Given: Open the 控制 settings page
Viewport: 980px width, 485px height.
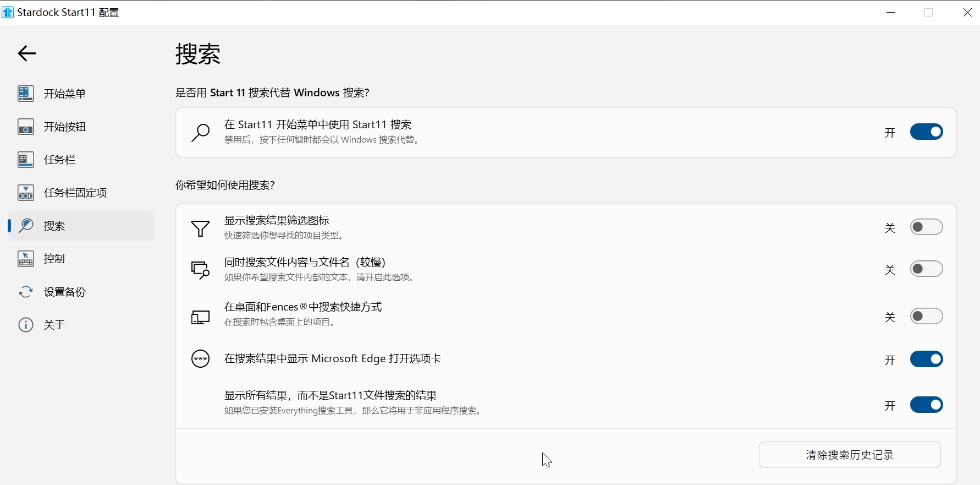Looking at the screenshot, I should tap(81, 259).
